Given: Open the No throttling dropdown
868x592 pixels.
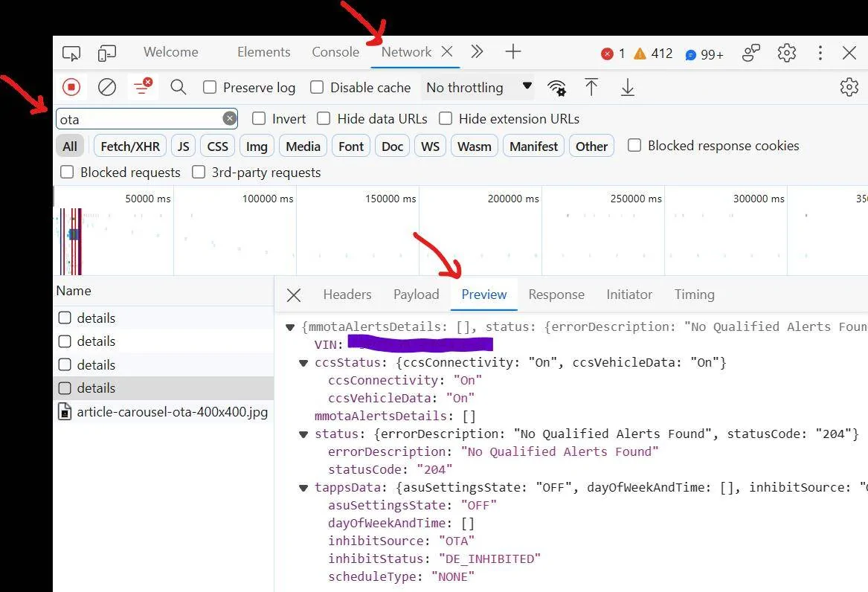Looking at the screenshot, I should 478,88.
